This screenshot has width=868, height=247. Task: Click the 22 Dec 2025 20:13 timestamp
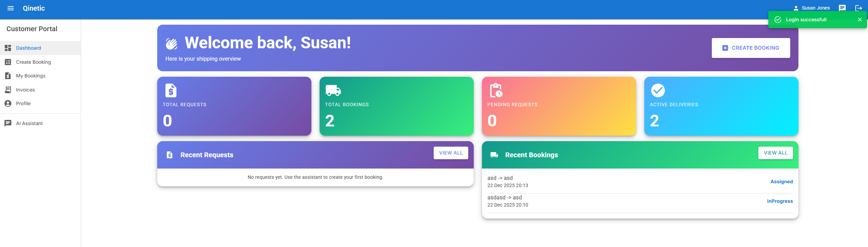click(508, 185)
